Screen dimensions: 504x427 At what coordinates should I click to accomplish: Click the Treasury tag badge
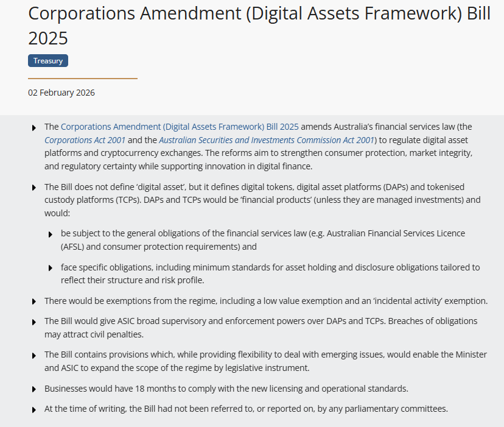click(48, 61)
